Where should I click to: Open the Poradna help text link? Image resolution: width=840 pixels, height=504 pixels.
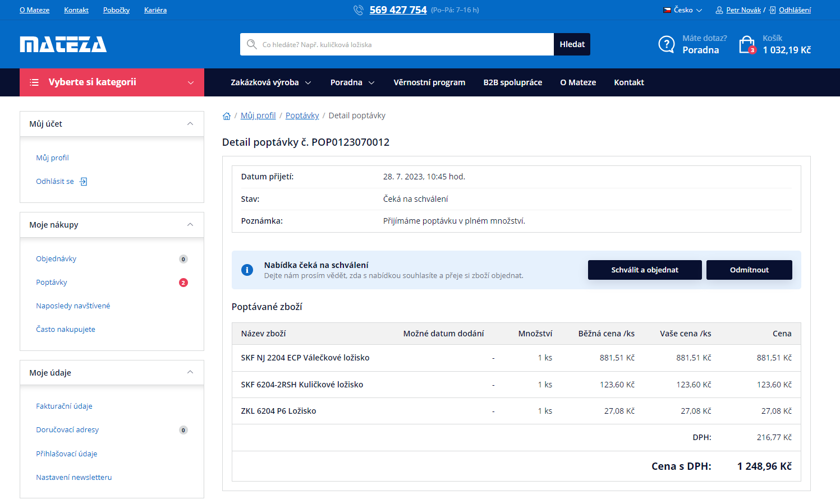pyautogui.click(x=700, y=50)
